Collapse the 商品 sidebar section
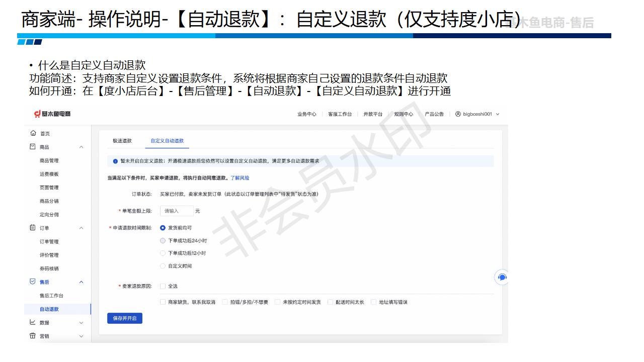Viewport: 644px width, 362px height. point(82,147)
